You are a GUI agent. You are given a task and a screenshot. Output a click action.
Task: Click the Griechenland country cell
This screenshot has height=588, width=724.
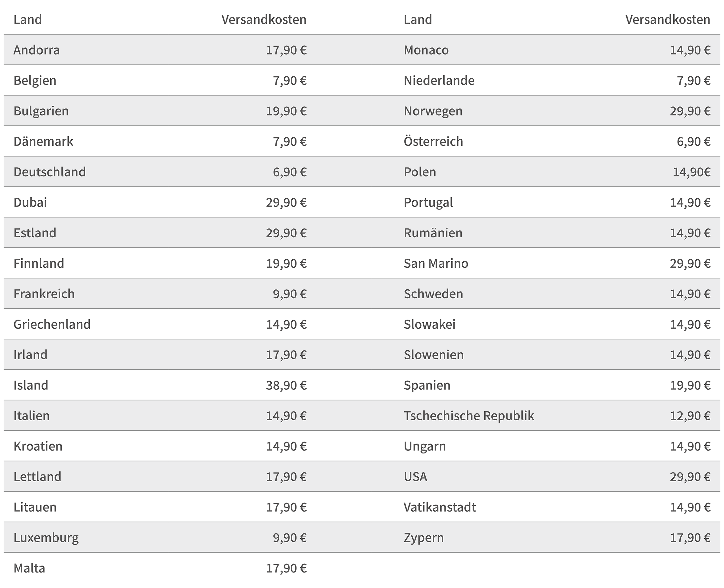[52, 324]
